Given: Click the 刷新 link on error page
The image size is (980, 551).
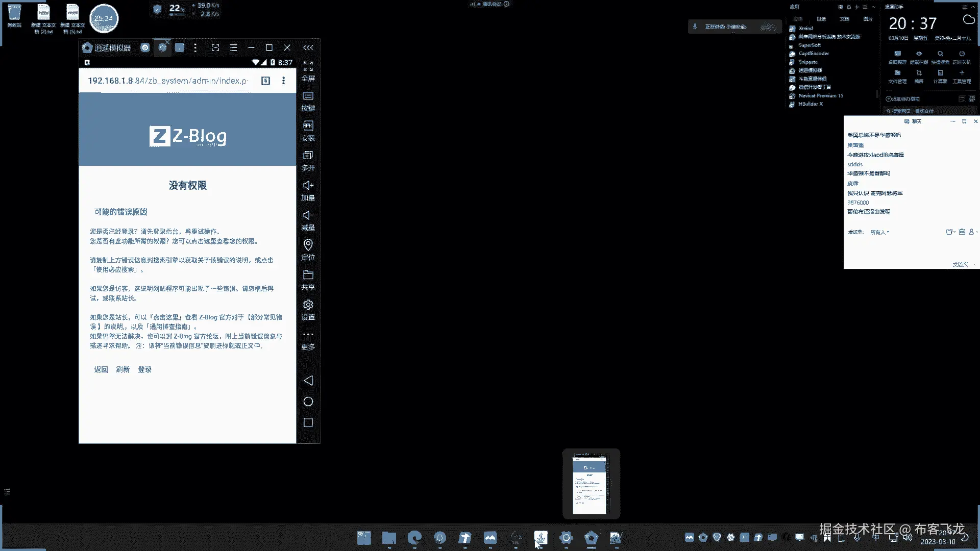Looking at the screenshot, I should (122, 369).
